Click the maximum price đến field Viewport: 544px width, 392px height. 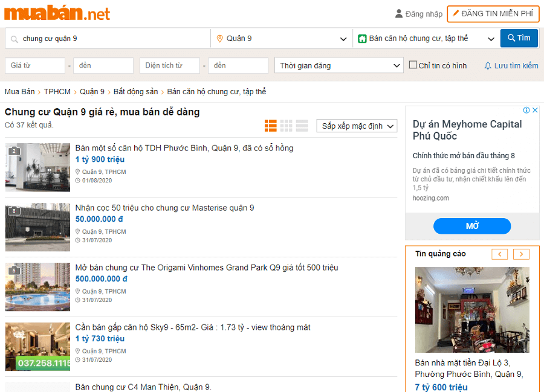[x=103, y=65]
